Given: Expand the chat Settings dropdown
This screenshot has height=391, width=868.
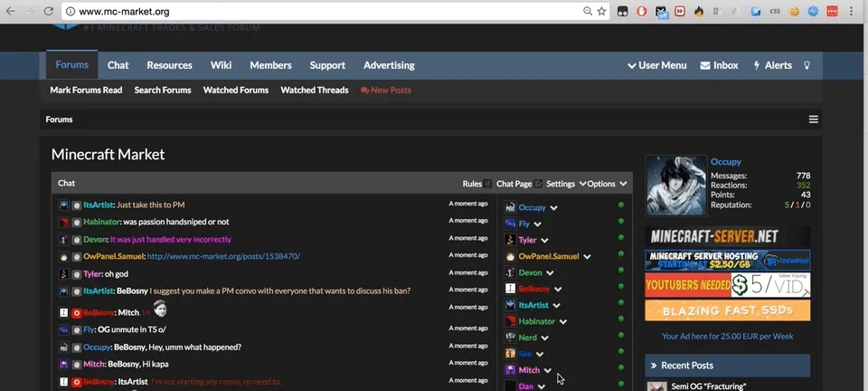Looking at the screenshot, I should point(566,184).
